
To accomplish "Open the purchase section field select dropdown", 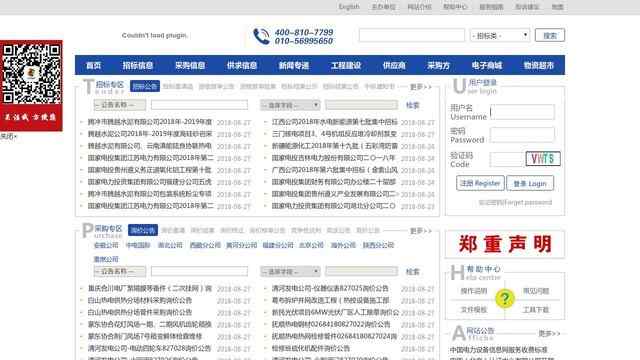I will pyautogui.click(x=290, y=271).
